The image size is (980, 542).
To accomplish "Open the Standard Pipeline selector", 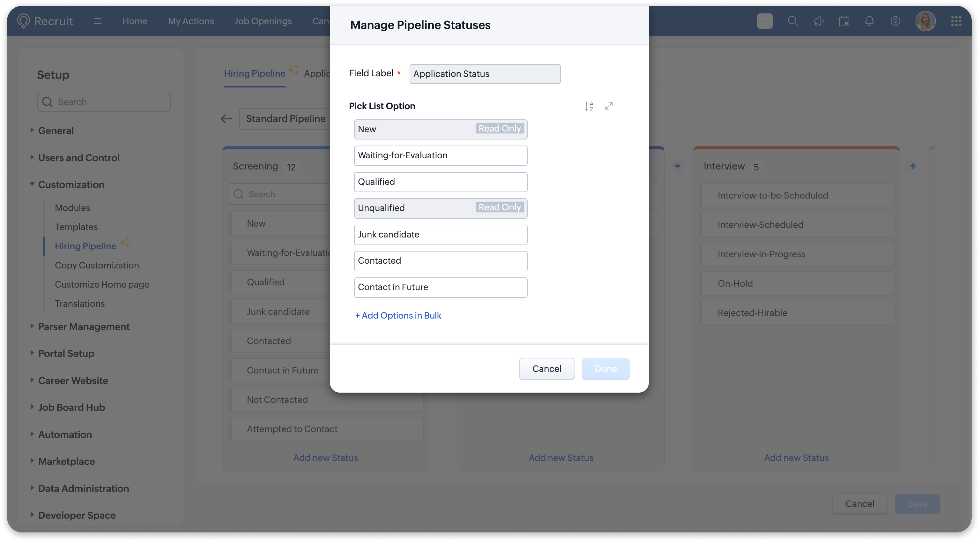I will (285, 119).
